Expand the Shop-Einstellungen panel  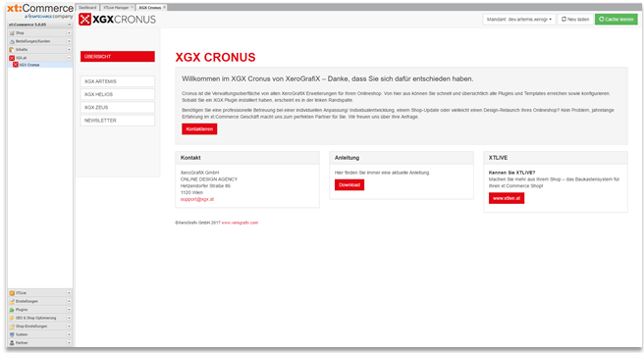69,326
